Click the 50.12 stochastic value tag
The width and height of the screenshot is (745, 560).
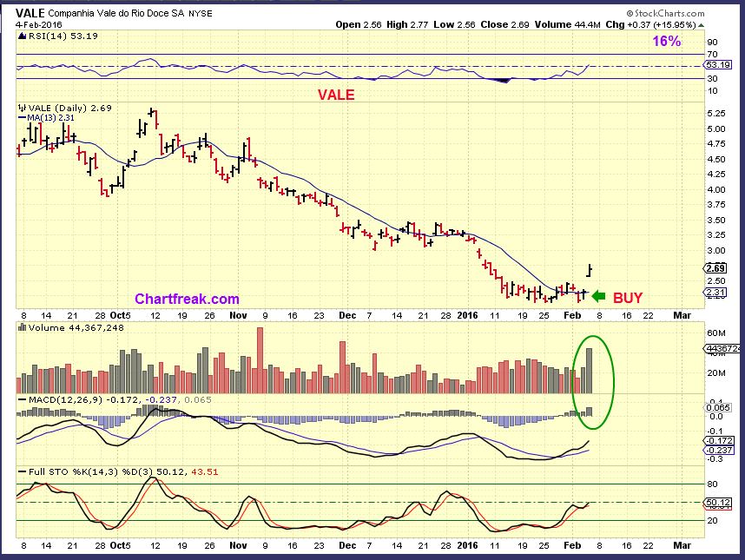point(718,503)
